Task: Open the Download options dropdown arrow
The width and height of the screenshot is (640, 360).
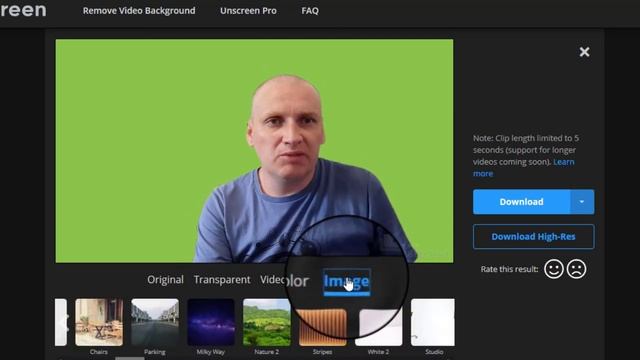Action: (582, 202)
